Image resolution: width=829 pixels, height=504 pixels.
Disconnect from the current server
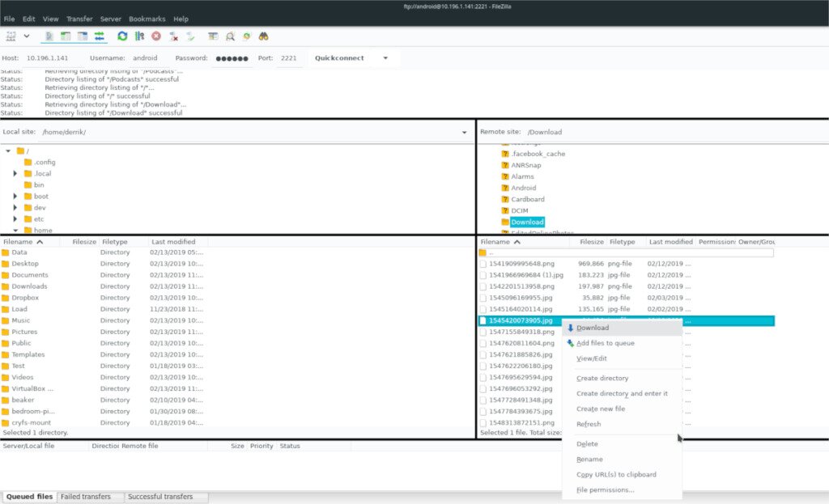173,36
